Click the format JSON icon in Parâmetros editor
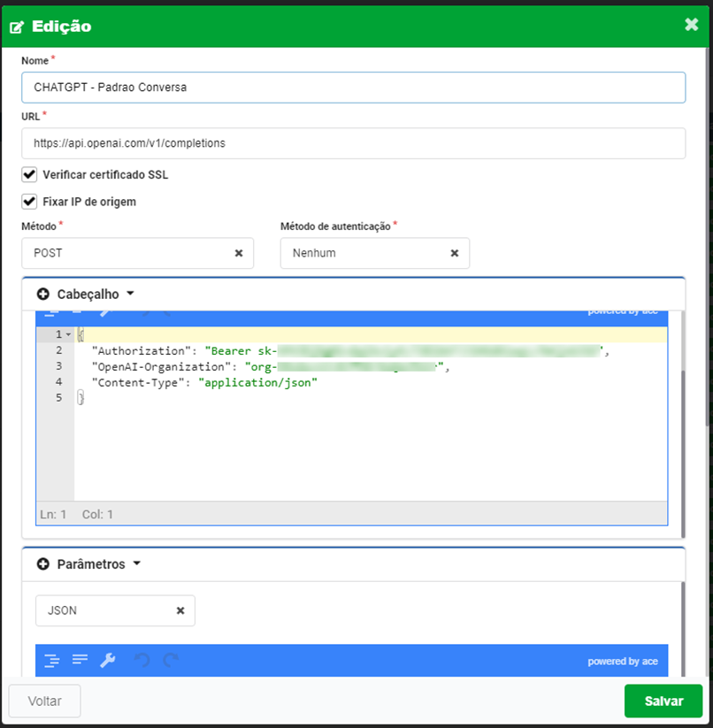Viewport: 713px width, 728px height. 51,660
